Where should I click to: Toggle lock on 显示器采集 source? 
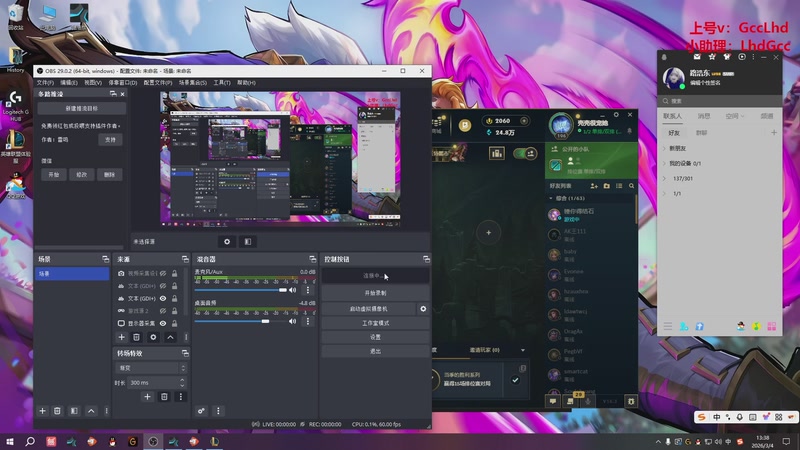pyautogui.click(x=174, y=323)
